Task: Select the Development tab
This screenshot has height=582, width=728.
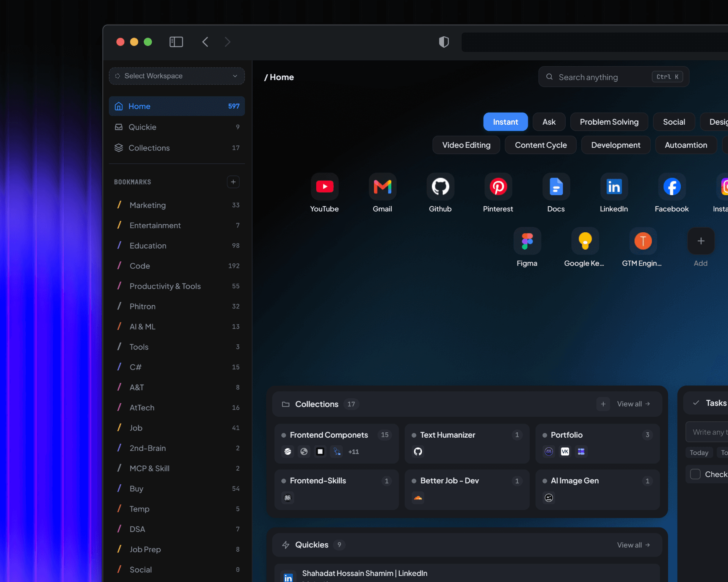Action: click(615, 145)
